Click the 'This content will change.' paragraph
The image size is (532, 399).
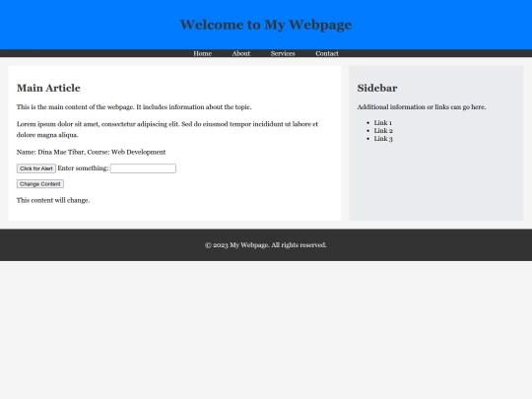pos(53,200)
